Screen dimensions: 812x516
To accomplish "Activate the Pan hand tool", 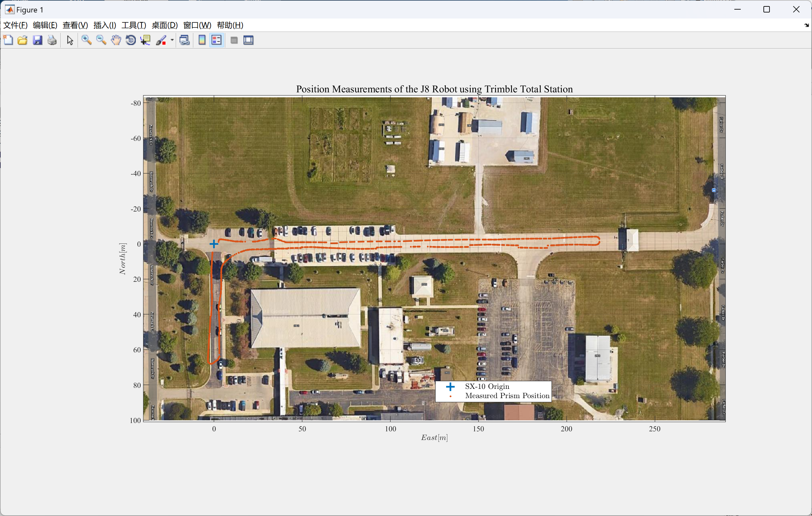I will (x=116, y=41).
